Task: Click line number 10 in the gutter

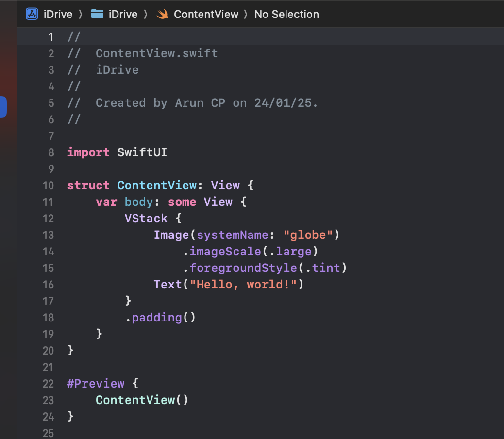Action: coord(48,186)
